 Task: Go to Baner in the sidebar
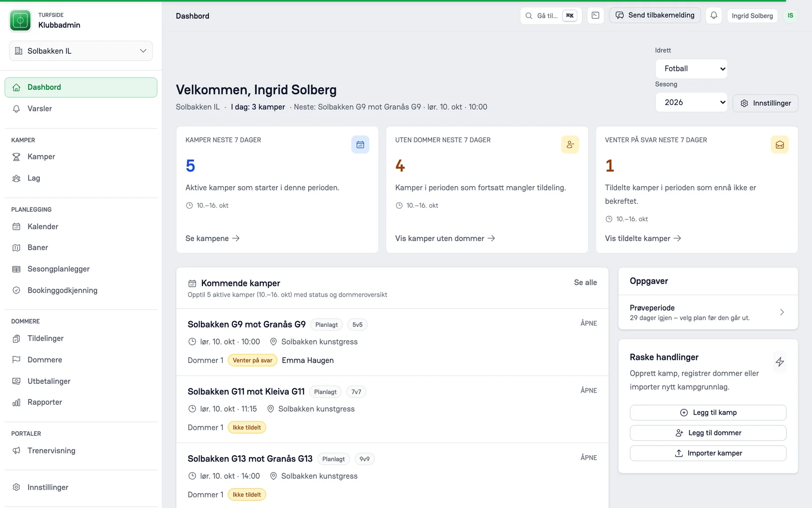tap(81, 247)
